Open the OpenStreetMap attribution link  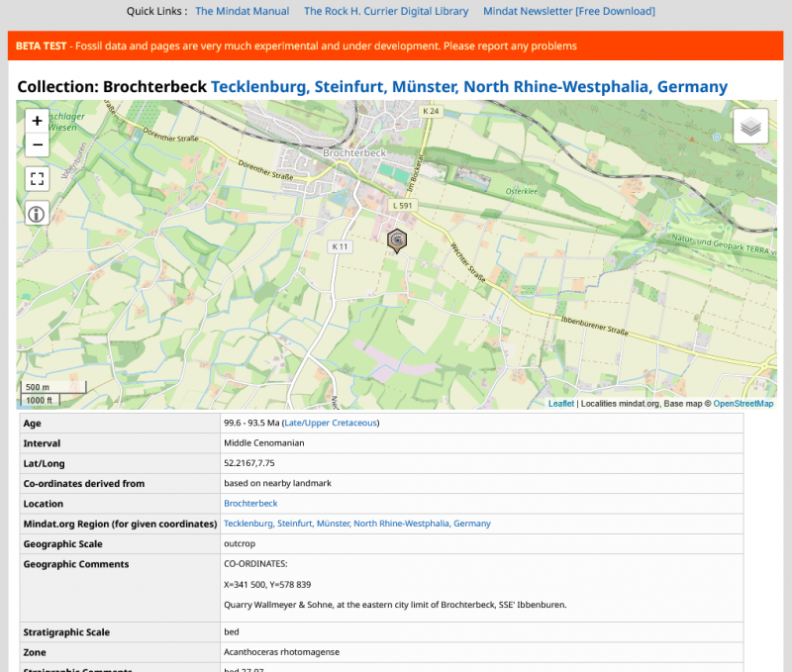click(x=742, y=404)
